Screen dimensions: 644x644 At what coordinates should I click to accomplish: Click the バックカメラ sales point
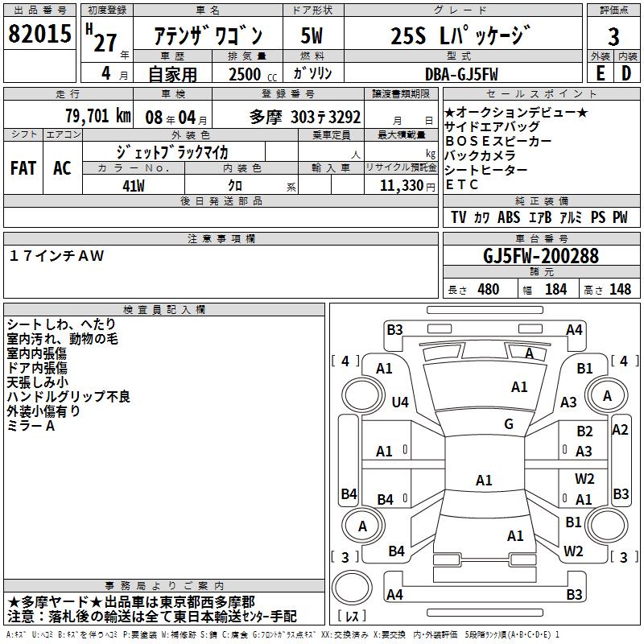pos(480,155)
